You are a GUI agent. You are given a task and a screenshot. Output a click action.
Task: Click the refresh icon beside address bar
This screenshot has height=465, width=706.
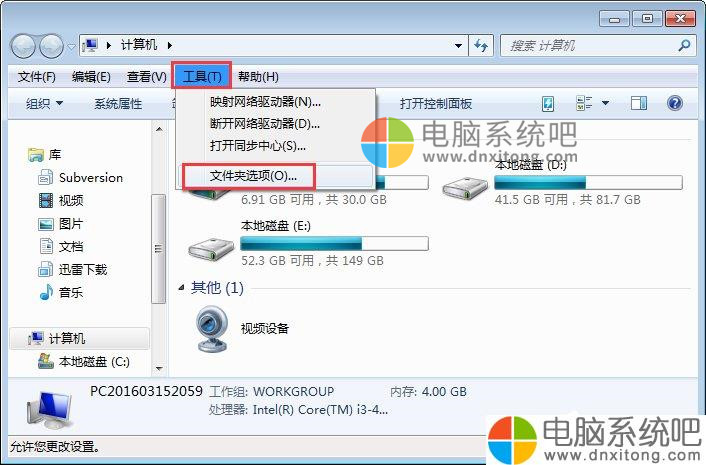(481, 45)
